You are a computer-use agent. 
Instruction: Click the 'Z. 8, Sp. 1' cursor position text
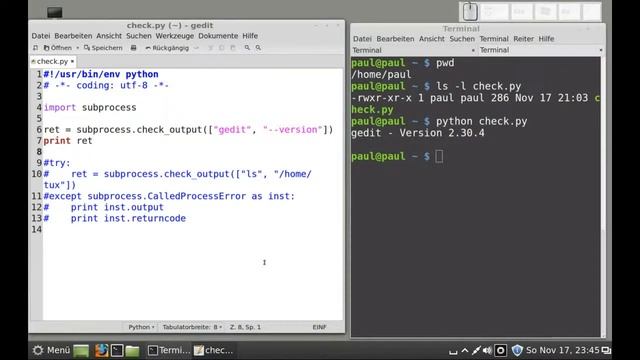pos(245,327)
